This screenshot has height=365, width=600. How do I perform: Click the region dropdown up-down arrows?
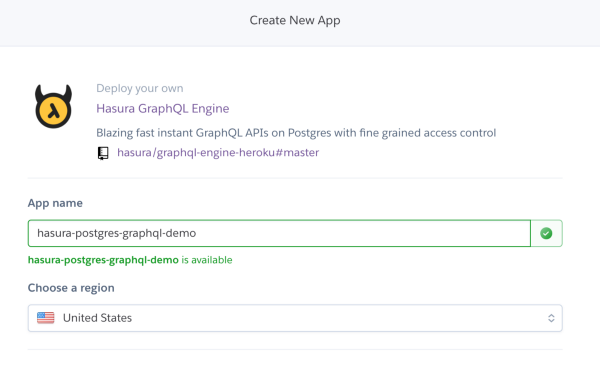tap(551, 318)
